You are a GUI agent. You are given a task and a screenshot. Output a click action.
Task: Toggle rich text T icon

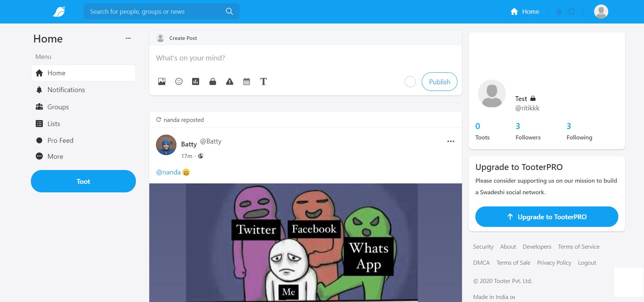coord(264,81)
